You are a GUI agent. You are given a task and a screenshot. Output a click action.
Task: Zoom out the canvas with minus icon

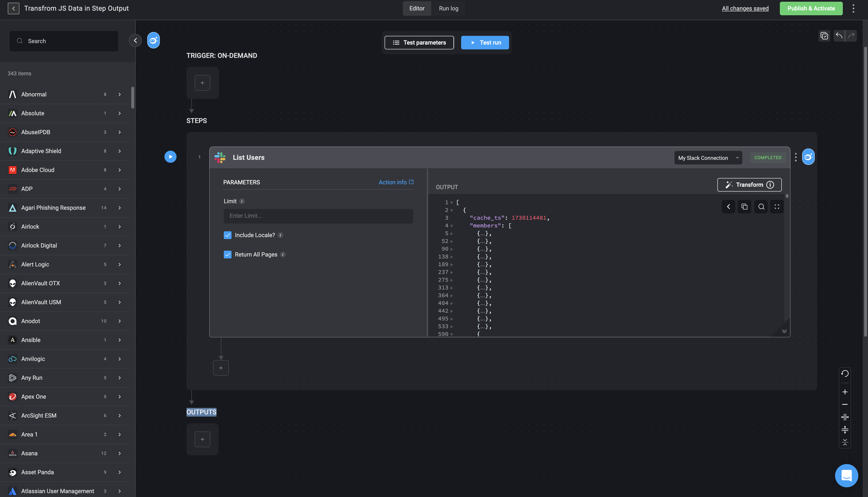[x=845, y=404]
